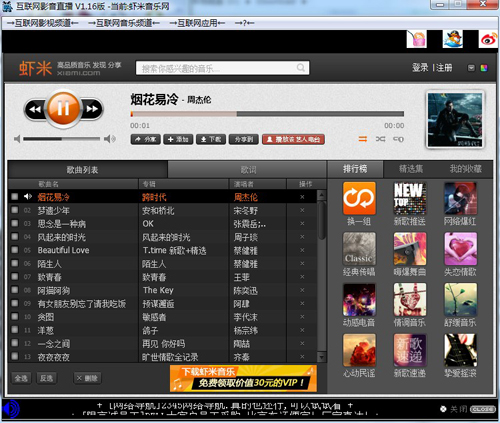This screenshot has height=423, width=500.
Task: Click the song list scroll-down arrow
Action: click(321, 357)
